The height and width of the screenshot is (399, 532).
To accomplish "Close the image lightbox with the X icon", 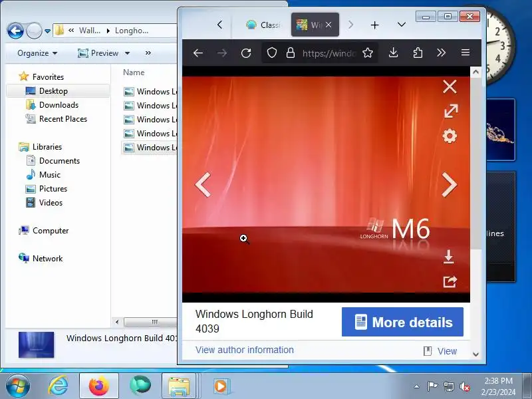I will [450, 87].
